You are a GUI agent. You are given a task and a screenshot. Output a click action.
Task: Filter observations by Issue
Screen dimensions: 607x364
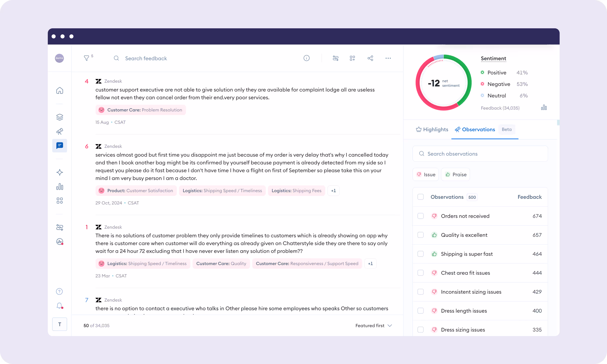point(426,174)
